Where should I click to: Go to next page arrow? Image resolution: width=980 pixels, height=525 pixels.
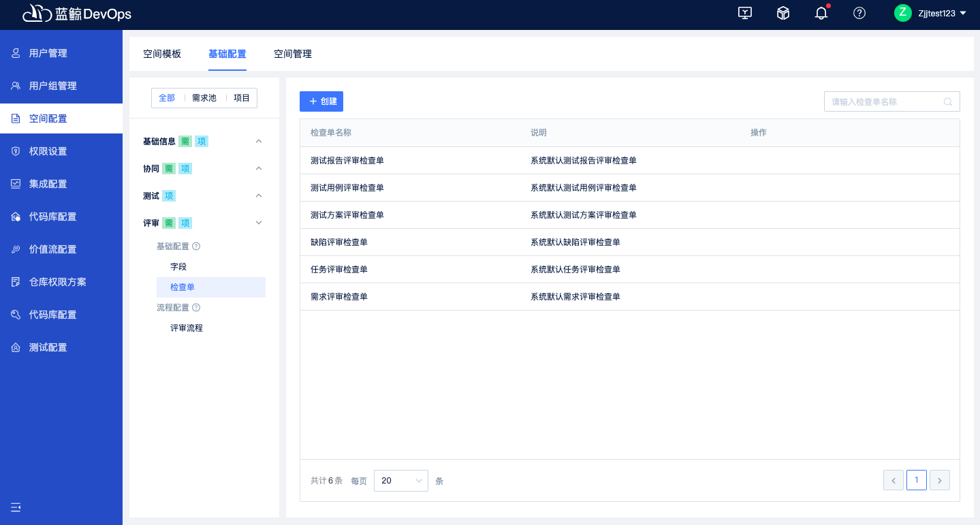click(x=940, y=480)
